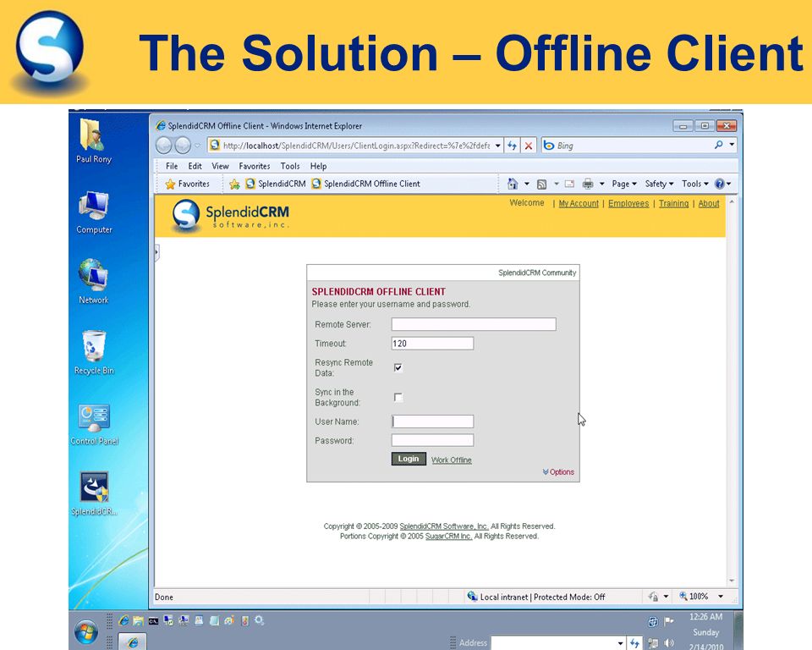Refresh the page using the refresh icon
The image size is (812, 650).
tap(513, 146)
